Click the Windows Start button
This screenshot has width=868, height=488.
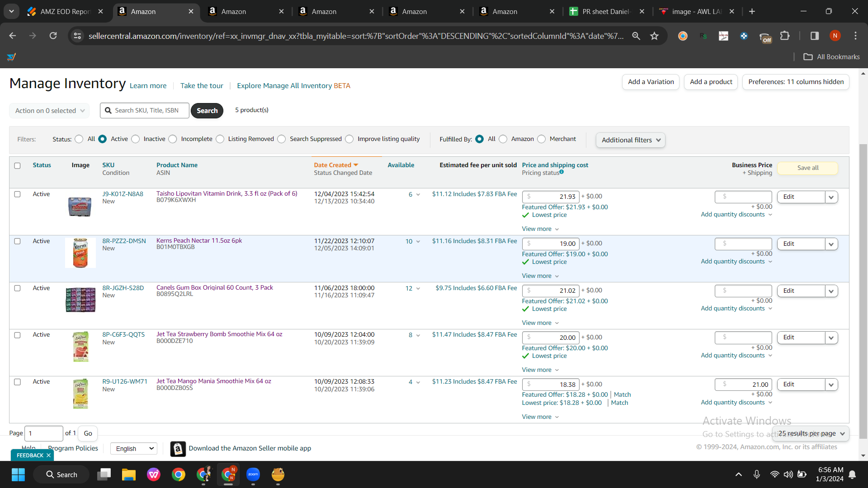(19, 474)
